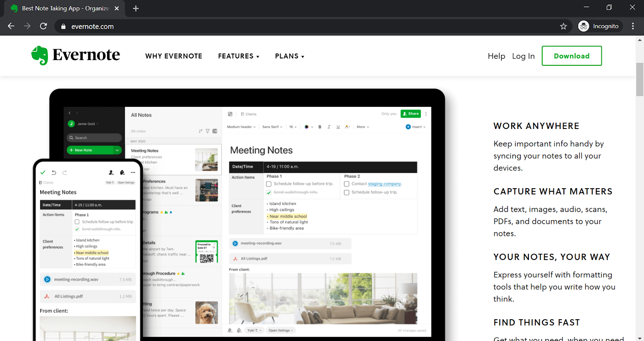Image resolution: width=644 pixels, height=341 pixels.
Task: Click the boarding pass QR note thumbnail
Action: (x=206, y=252)
